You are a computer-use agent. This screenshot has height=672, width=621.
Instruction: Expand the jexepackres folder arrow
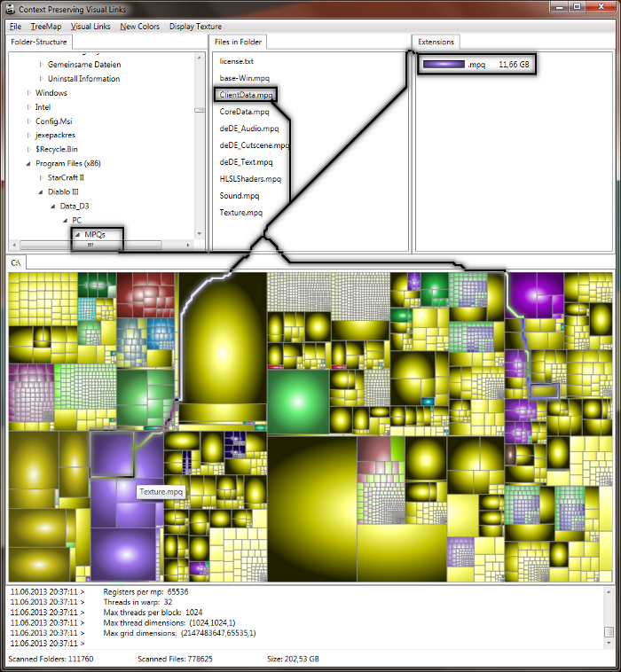[29, 136]
